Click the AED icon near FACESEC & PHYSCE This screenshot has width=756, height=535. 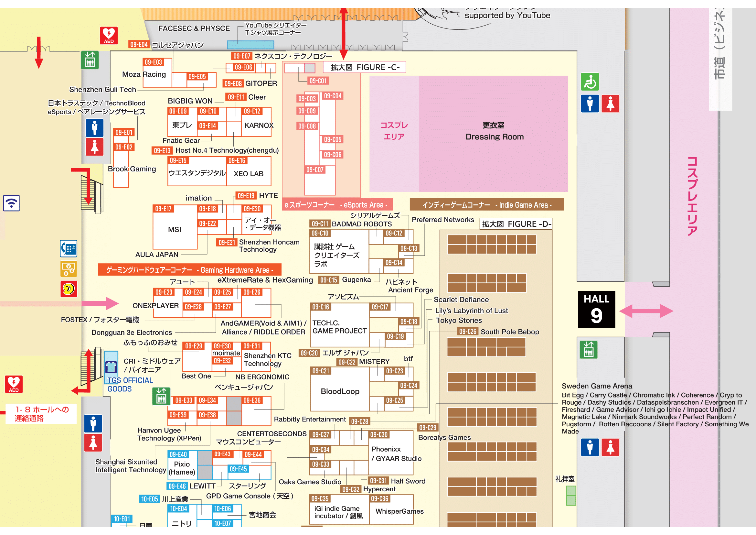[x=109, y=35]
